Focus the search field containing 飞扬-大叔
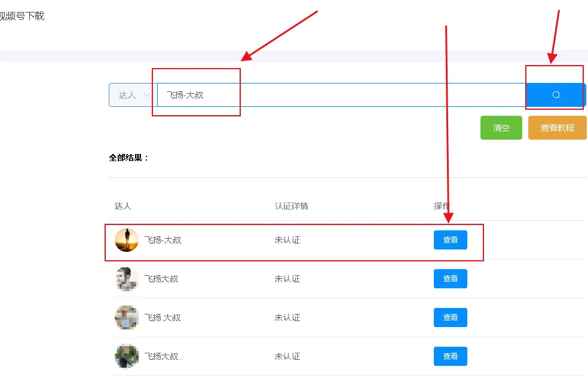 click(342, 95)
